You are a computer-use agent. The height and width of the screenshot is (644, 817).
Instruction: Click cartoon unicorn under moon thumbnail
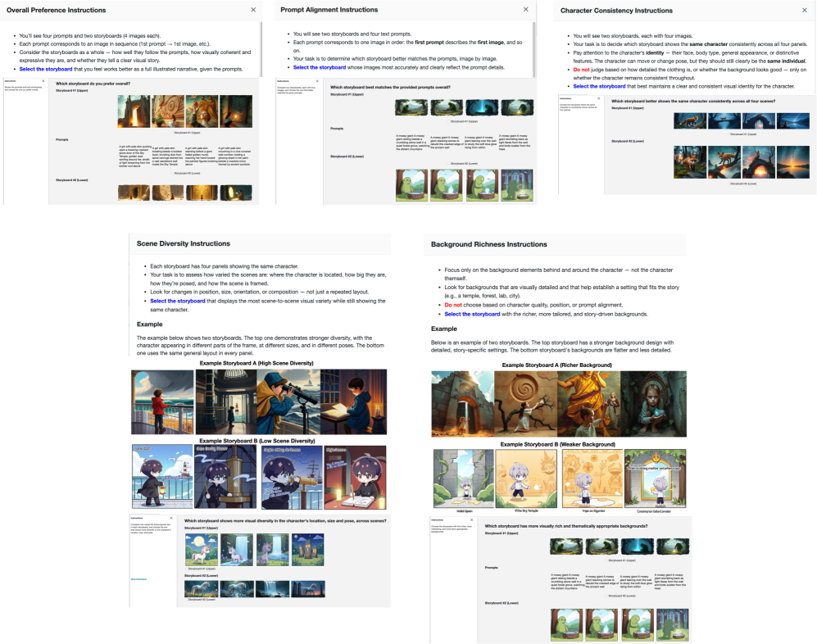201,549
